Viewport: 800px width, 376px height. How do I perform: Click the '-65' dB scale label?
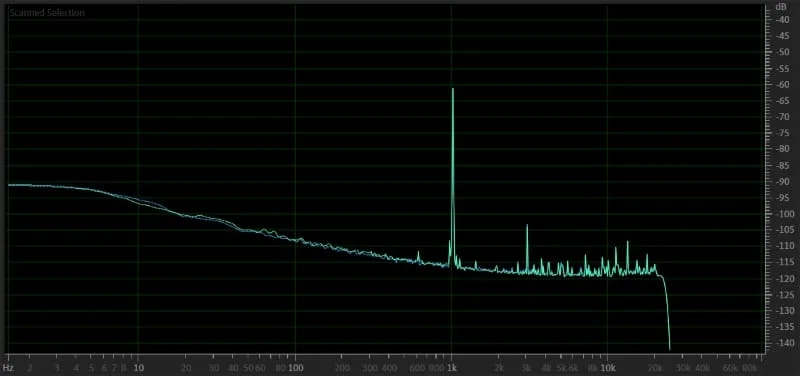pos(782,101)
